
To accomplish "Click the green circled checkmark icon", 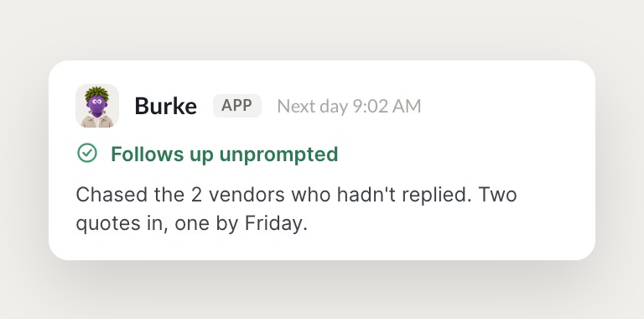I will pos(87,153).
